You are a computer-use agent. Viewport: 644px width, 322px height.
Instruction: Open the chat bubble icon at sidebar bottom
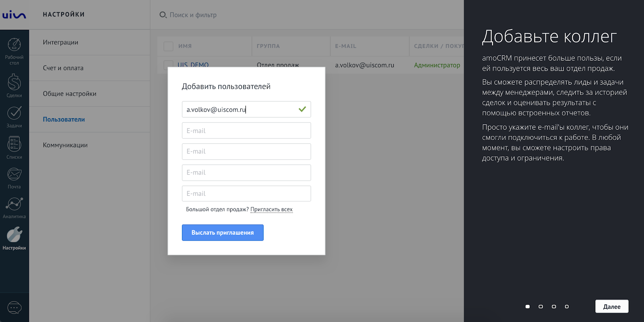(x=14, y=308)
